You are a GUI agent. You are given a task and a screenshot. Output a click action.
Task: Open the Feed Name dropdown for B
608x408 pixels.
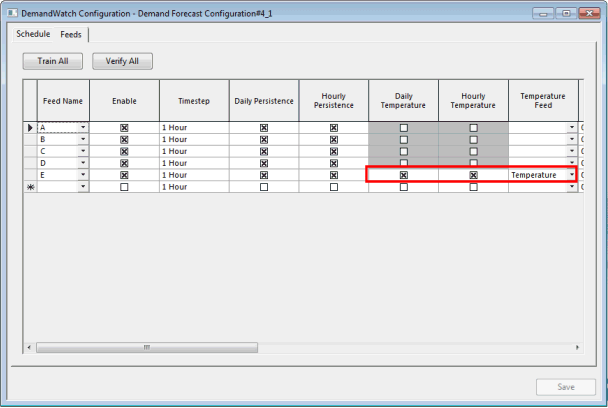[83, 139]
